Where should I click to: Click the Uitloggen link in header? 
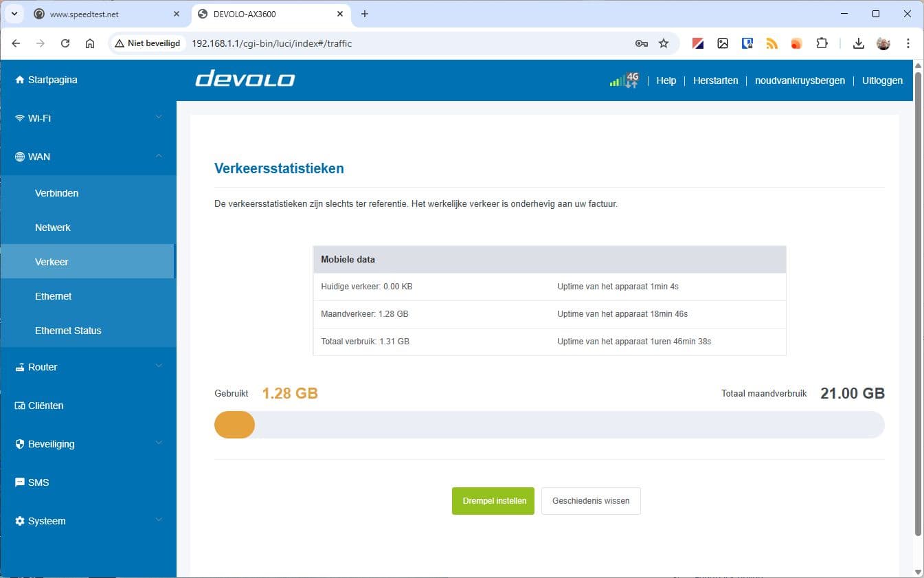coord(882,80)
